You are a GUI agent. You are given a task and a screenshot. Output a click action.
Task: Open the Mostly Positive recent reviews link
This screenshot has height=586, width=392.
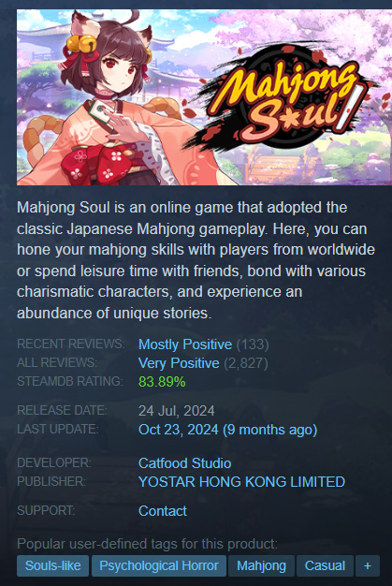tap(185, 344)
